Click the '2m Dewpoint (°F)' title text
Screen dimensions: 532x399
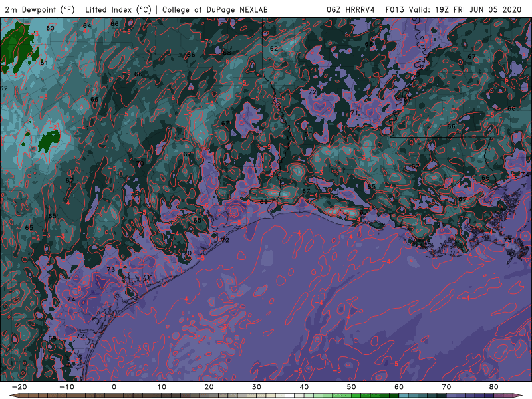[x=40, y=9]
